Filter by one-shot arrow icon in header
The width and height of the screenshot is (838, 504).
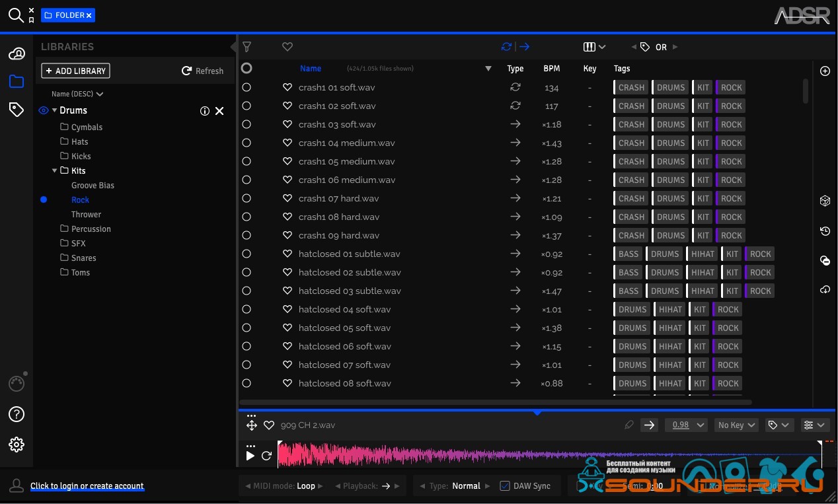pos(524,47)
